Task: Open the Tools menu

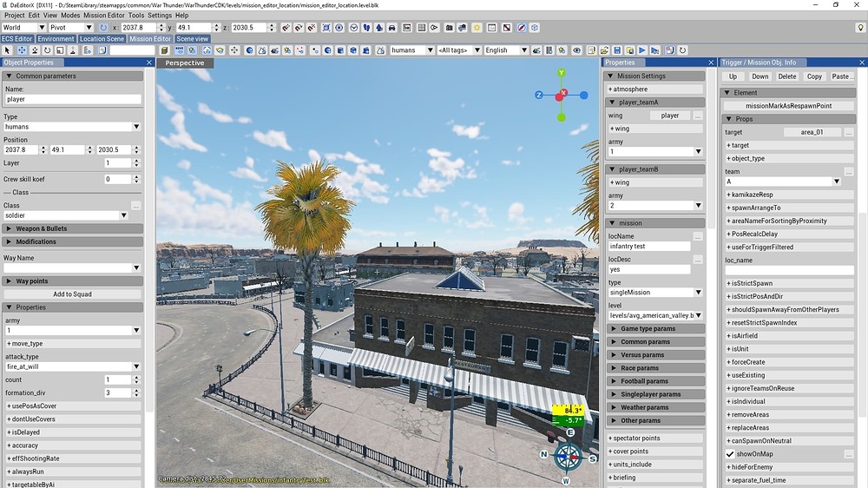Action: 135,16
